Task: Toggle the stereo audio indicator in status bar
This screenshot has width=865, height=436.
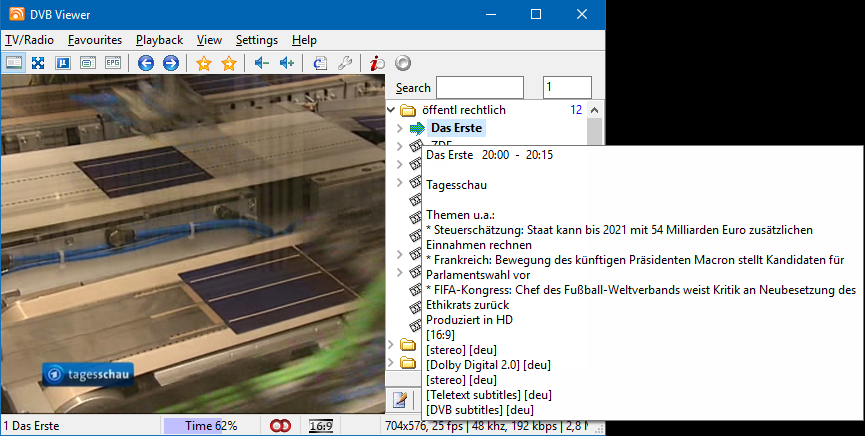Action: [280, 426]
